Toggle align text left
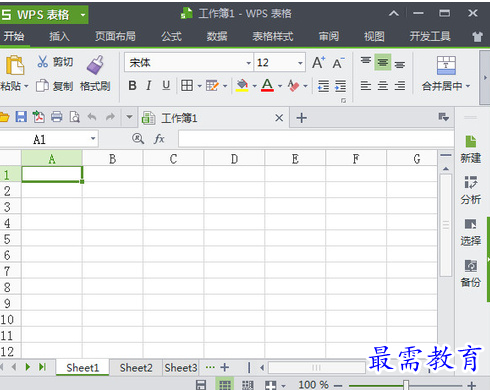490x390 pixels. click(366, 86)
